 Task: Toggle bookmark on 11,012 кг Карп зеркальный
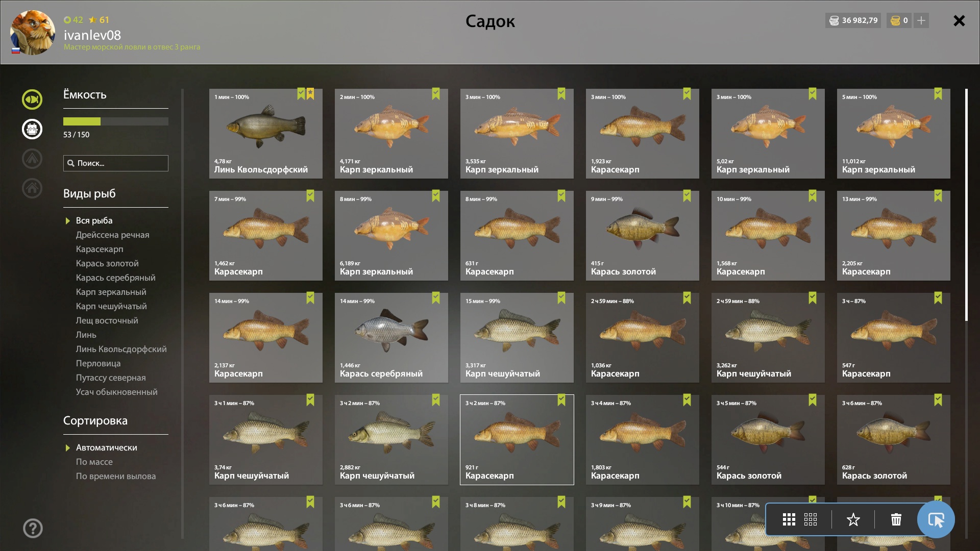pyautogui.click(x=938, y=94)
